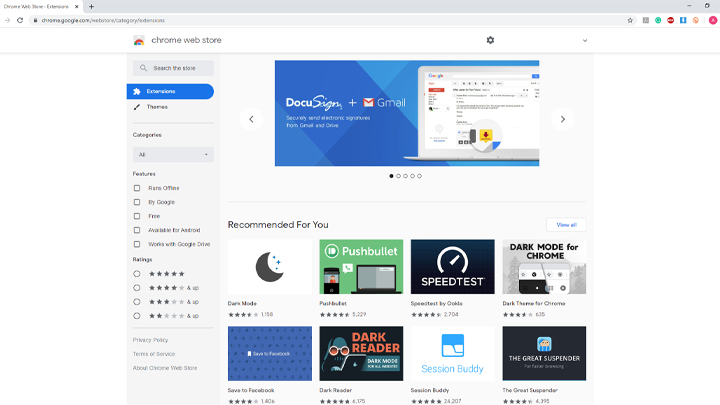Expand the account chevron in header
This screenshot has height=405, width=720.
click(585, 41)
